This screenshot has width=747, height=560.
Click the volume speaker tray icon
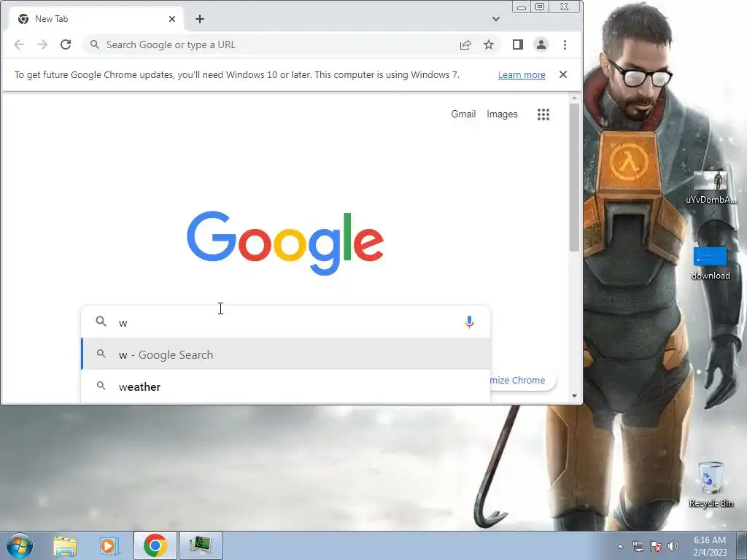pyautogui.click(x=673, y=546)
